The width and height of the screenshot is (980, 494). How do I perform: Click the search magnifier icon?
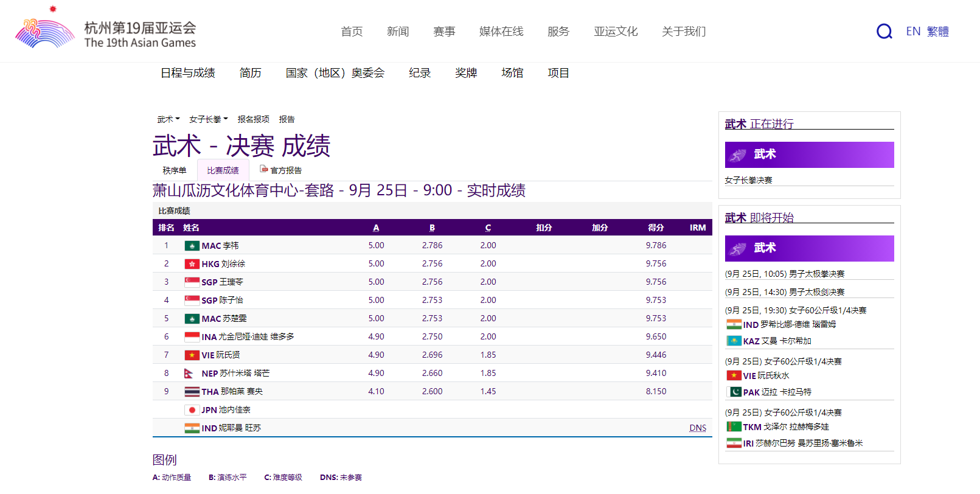click(884, 31)
